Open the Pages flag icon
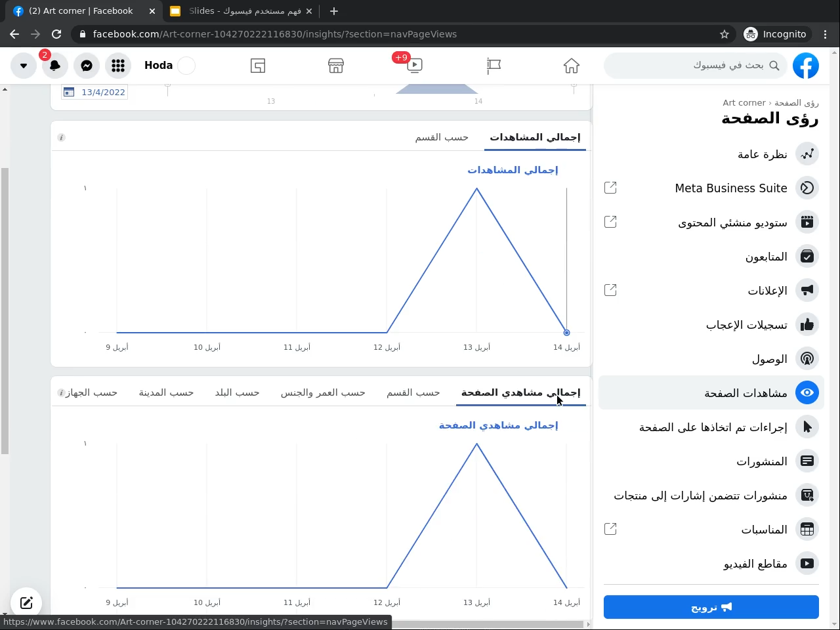840x630 pixels. tap(493, 66)
